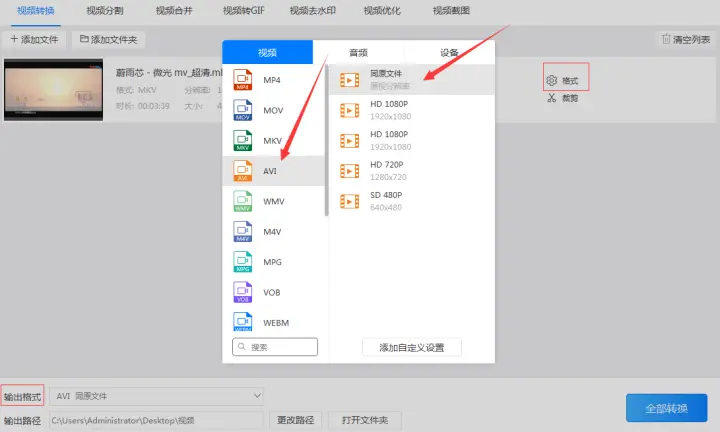The width and height of the screenshot is (720, 432).
Task: Choose the SD 480P 640x480 preset
Action: (x=412, y=201)
